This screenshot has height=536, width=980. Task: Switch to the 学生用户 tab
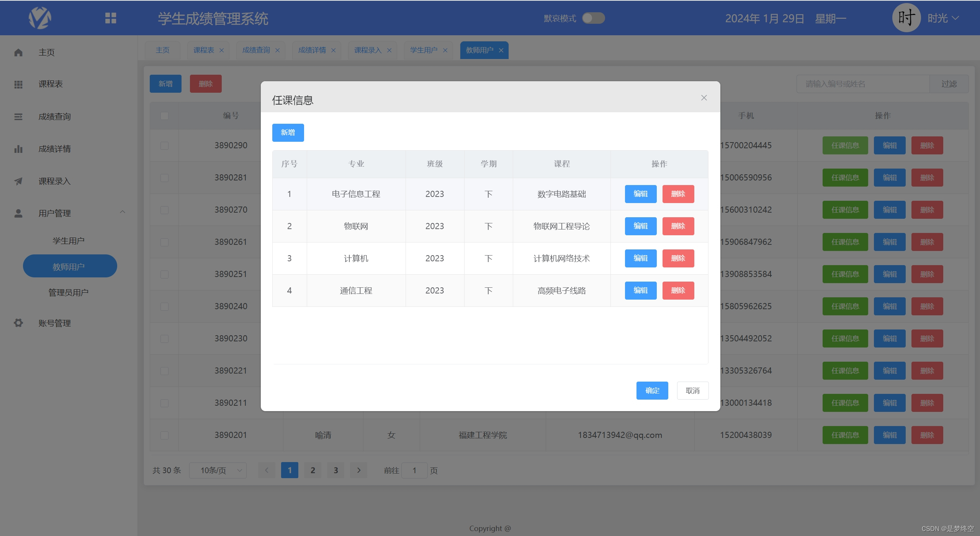[x=424, y=50]
